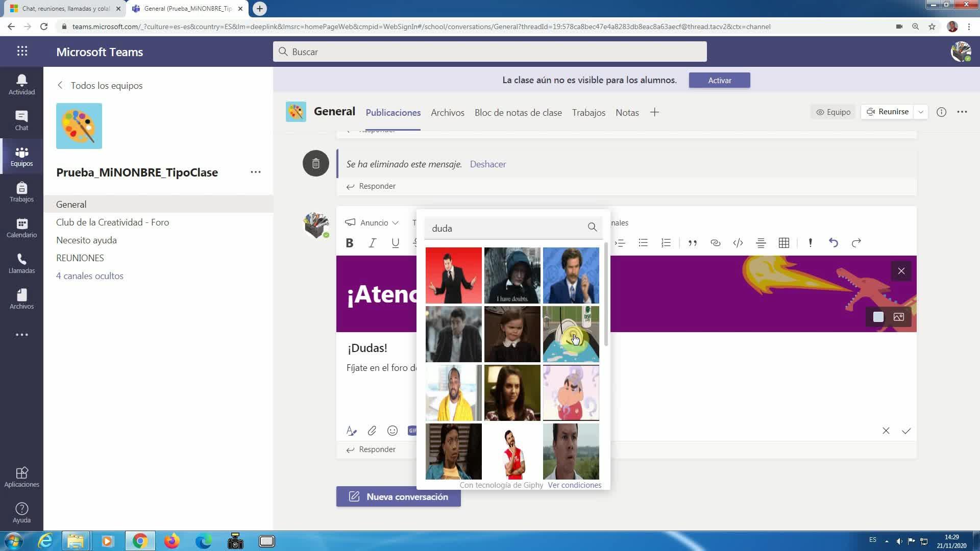
Task: Toggle italic text formatting
Action: (x=373, y=243)
